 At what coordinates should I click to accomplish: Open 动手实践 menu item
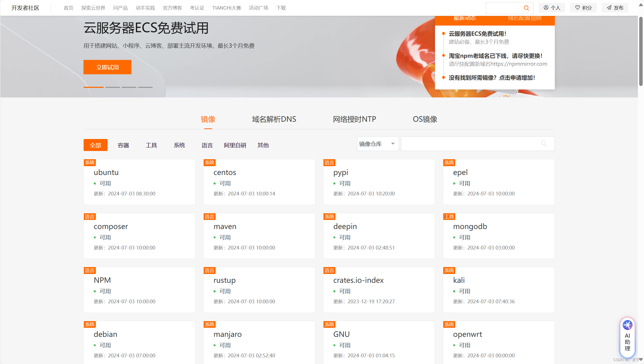[145, 8]
